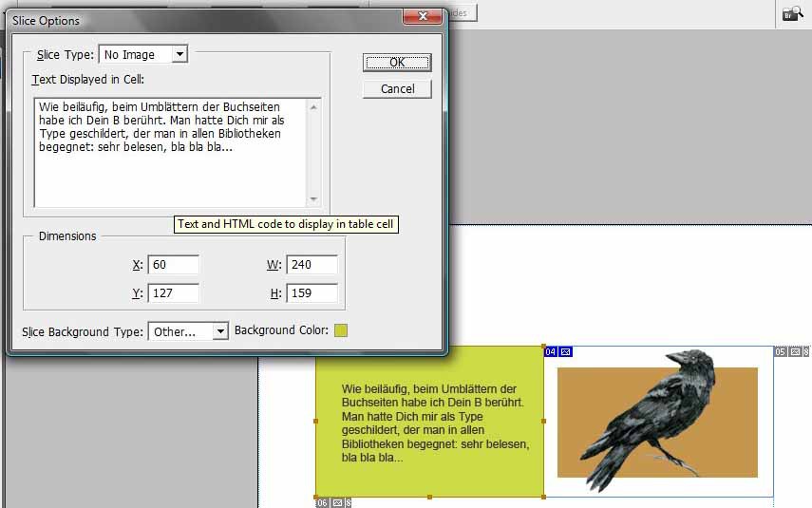Click the Background Color swatch

click(x=341, y=330)
